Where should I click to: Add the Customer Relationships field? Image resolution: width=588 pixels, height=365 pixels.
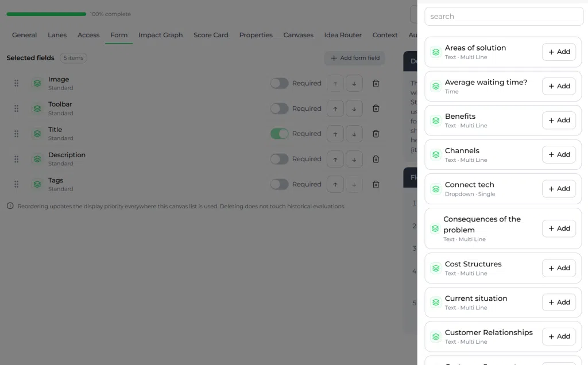click(x=559, y=336)
